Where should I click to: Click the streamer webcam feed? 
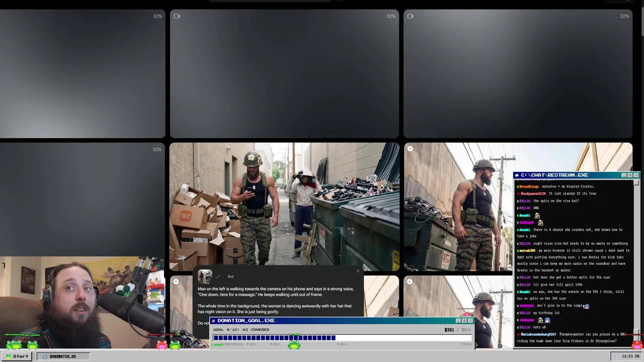point(83,303)
